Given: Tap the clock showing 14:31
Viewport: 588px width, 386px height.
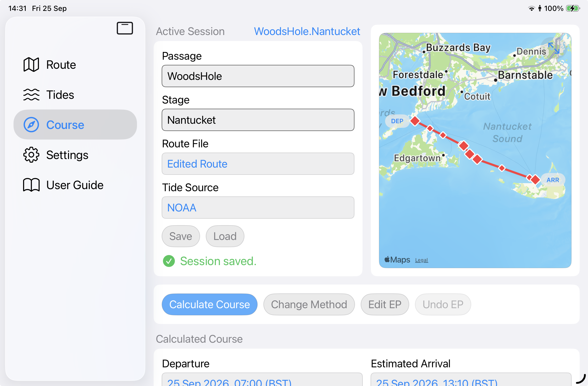Looking at the screenshot, I should 17,8.
